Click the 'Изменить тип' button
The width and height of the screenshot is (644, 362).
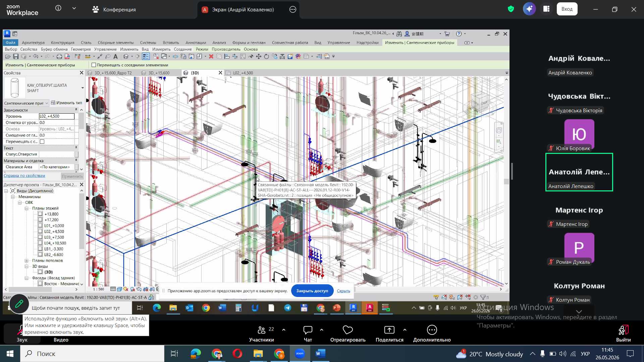[x=66, y=103]
